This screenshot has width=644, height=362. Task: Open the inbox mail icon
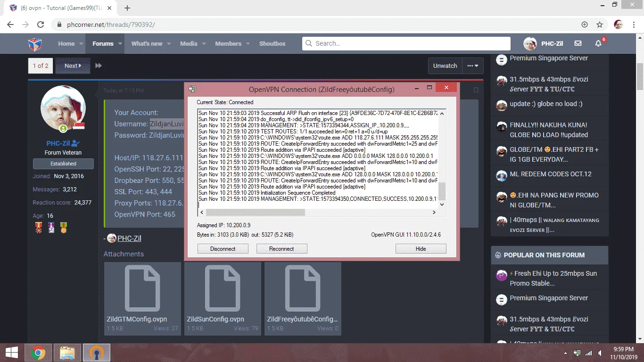[578, 43]
